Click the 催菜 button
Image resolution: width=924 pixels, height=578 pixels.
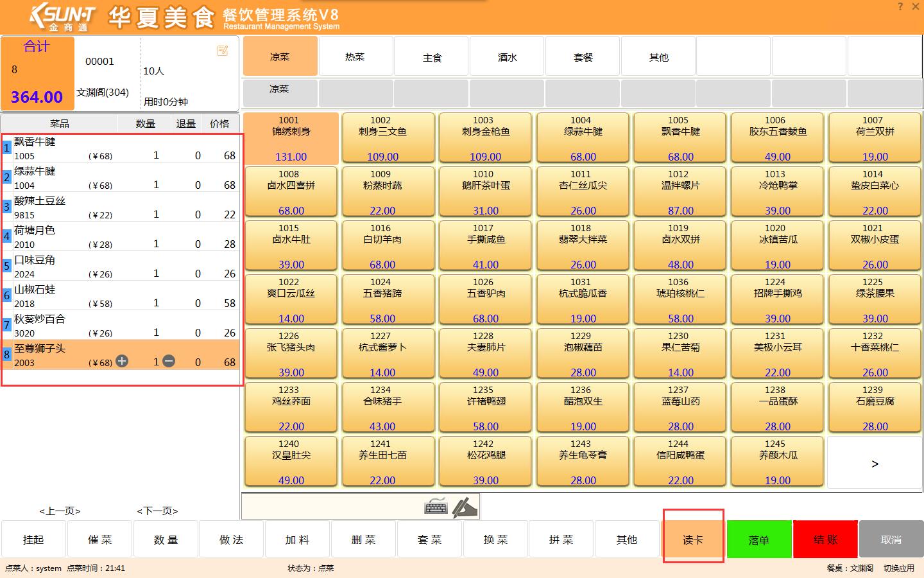pos(99,539)
